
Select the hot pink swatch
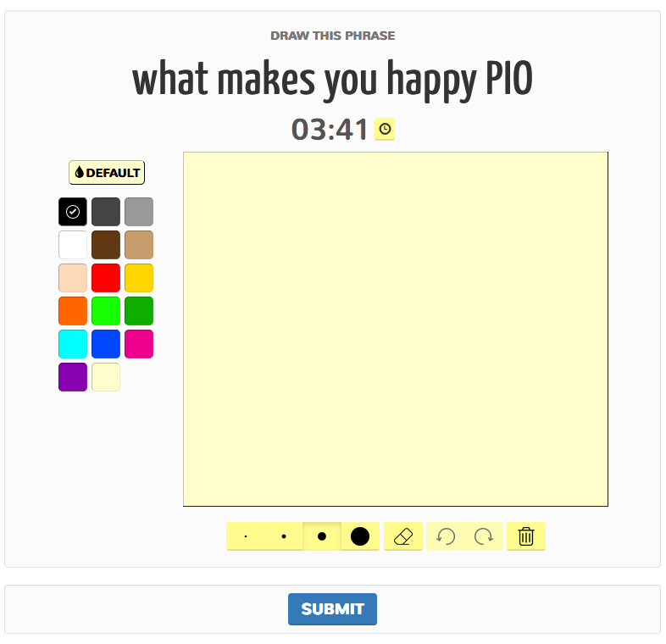(x=139, y=344)
